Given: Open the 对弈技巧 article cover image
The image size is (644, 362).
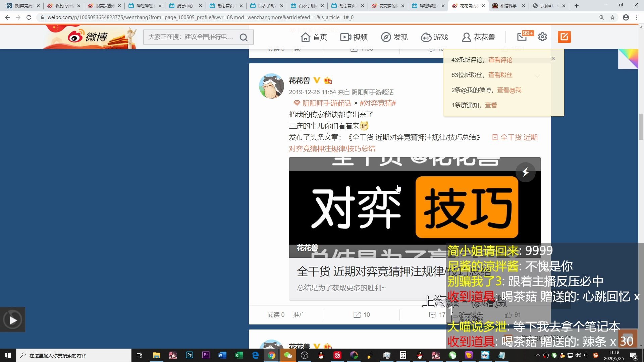Looking at the screenshot, I should pyautogui.click(x=415, y=207).
